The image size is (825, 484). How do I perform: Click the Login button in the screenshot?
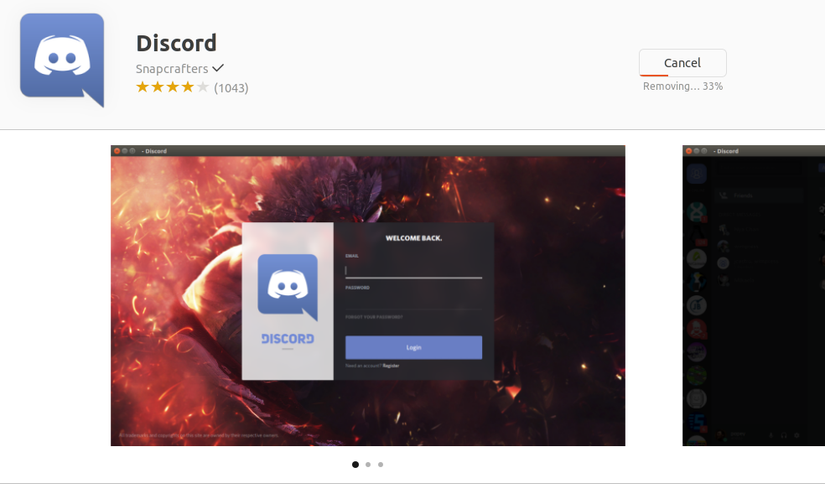coord(414,348)
